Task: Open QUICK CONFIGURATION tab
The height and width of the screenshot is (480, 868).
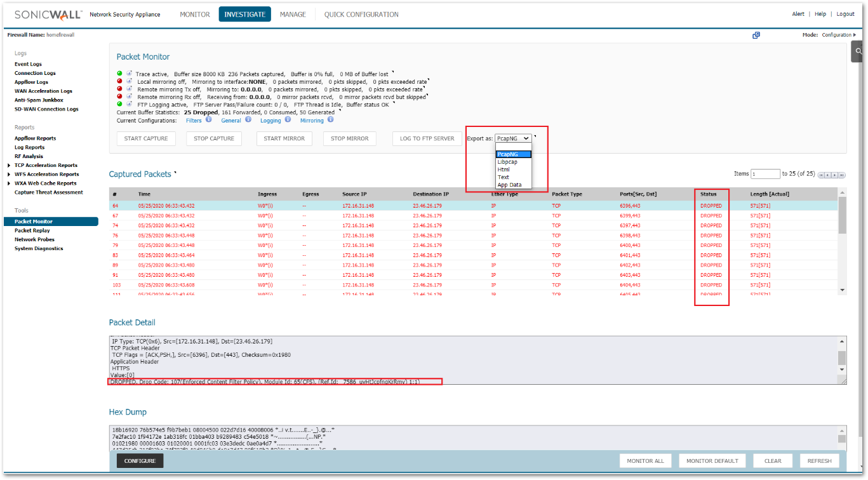Action: [361, 14]
